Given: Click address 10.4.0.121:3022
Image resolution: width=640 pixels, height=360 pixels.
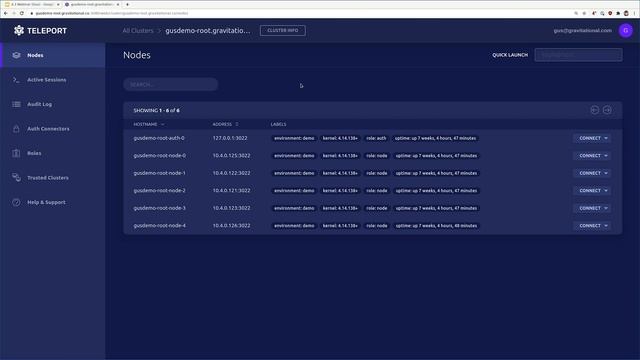Looking at the screenshot, I should (x=231, y=191).
